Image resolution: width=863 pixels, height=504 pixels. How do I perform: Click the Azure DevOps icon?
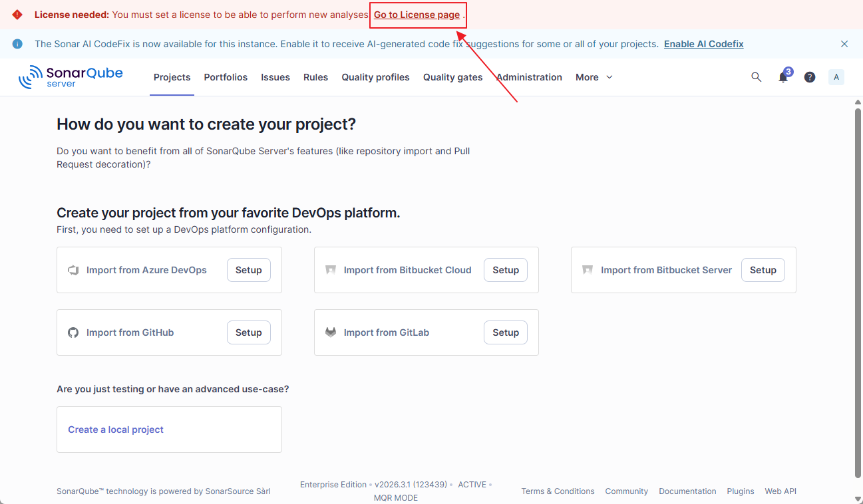(x=73, y=270)
